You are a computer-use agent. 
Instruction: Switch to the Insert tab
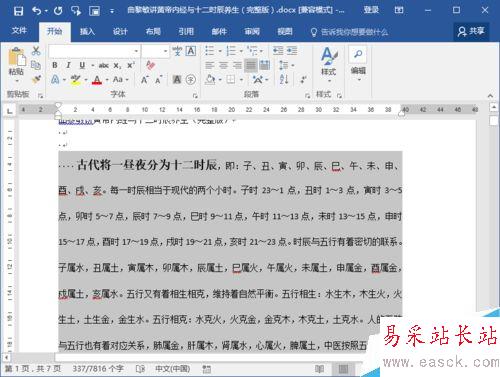click(x=87, y=32)
